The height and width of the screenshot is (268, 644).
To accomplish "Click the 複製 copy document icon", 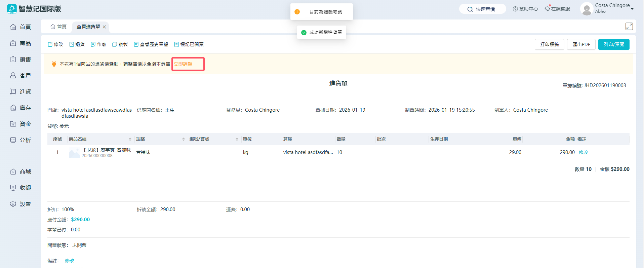I will pos(115,44).
